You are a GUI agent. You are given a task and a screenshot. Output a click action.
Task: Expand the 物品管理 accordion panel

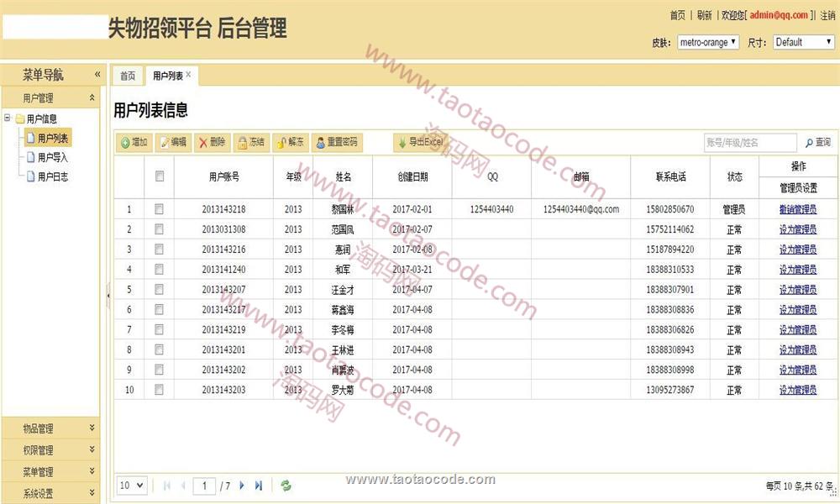[50, 429]
